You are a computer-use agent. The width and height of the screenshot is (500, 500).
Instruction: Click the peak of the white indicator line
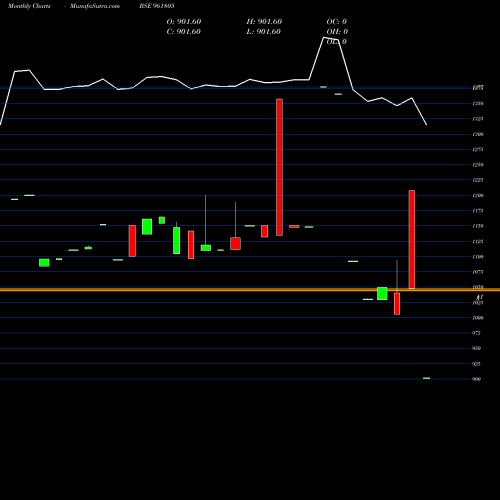324,38
